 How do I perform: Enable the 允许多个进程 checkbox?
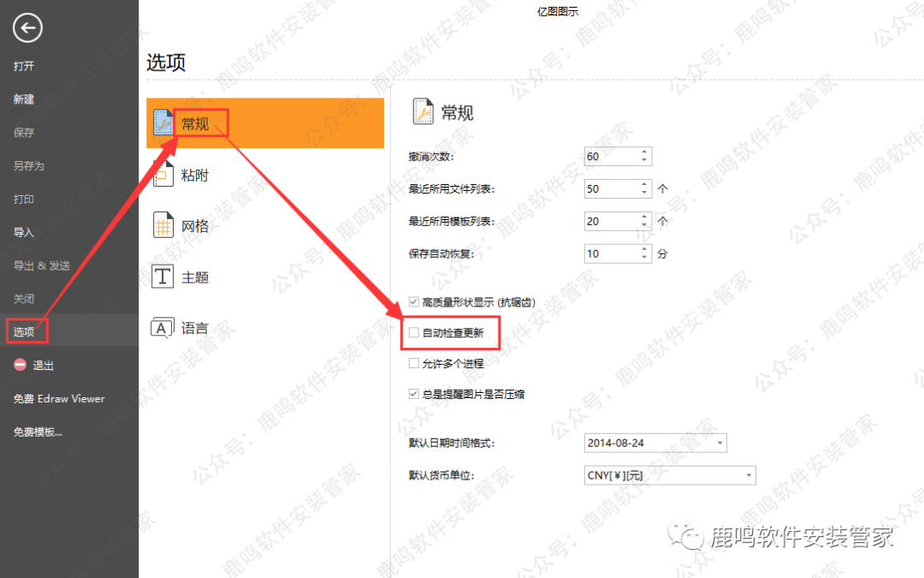[414, 364]
